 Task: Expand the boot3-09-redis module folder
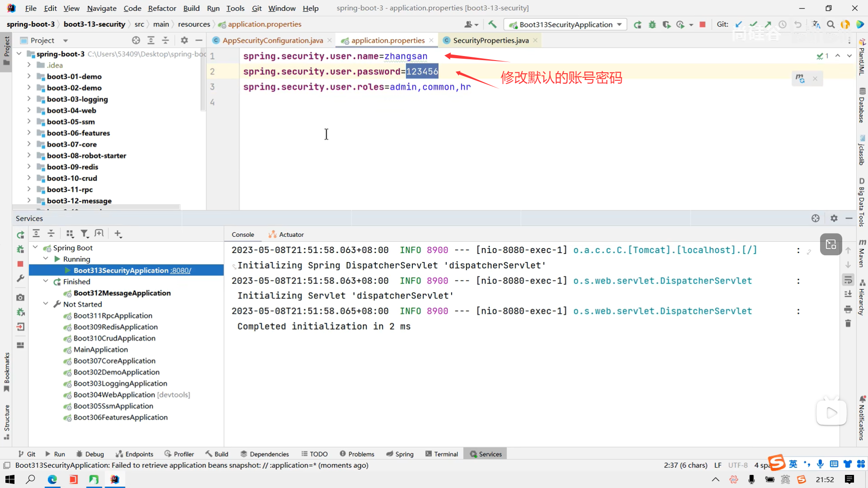coord(29,167)
